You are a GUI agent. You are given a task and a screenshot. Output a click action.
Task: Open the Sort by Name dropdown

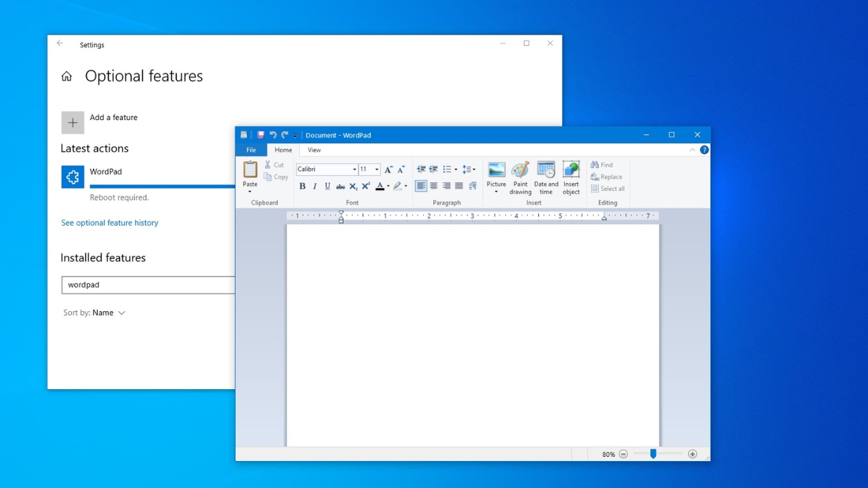(x=94, y=313)
